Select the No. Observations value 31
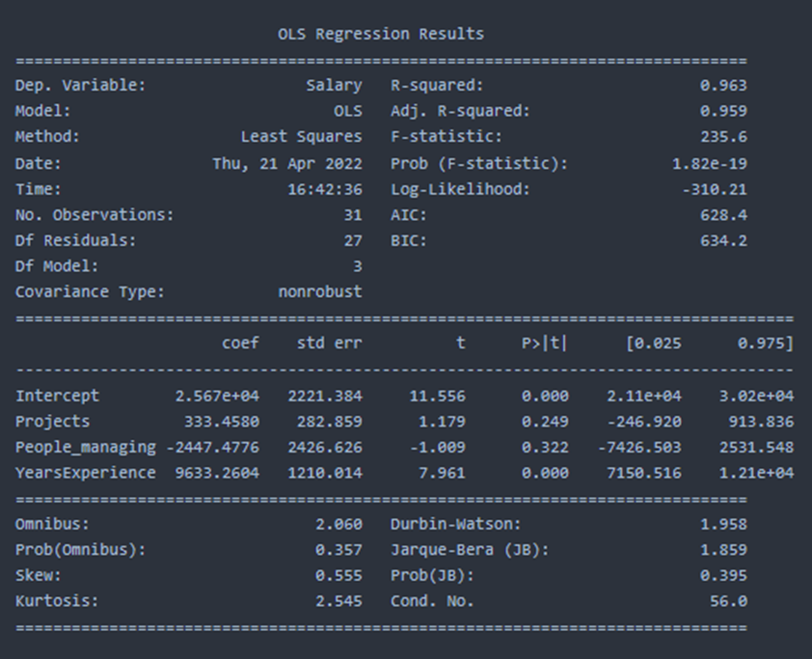 pos(352,214)
